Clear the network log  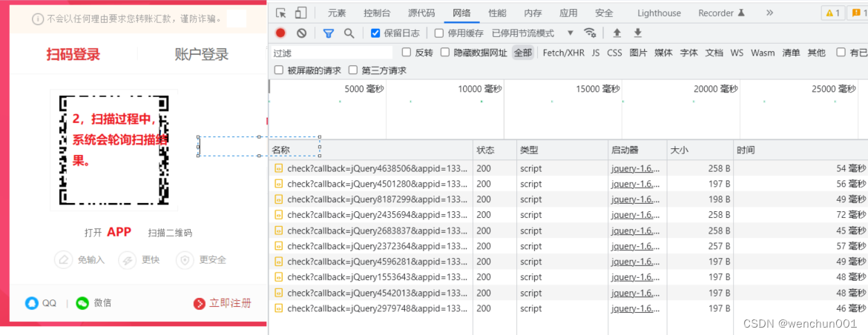[x=301, y=33]
